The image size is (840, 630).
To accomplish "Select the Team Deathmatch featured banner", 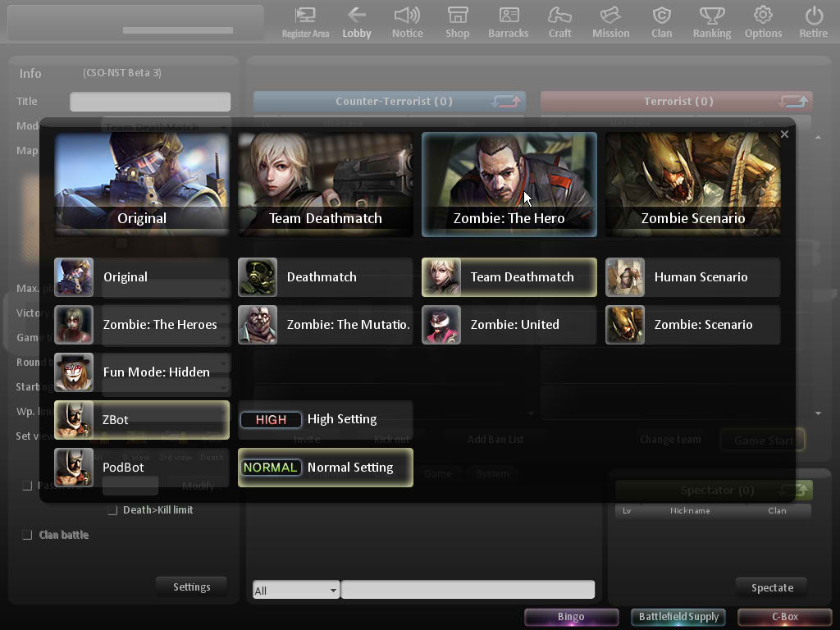I will (326, 185).
